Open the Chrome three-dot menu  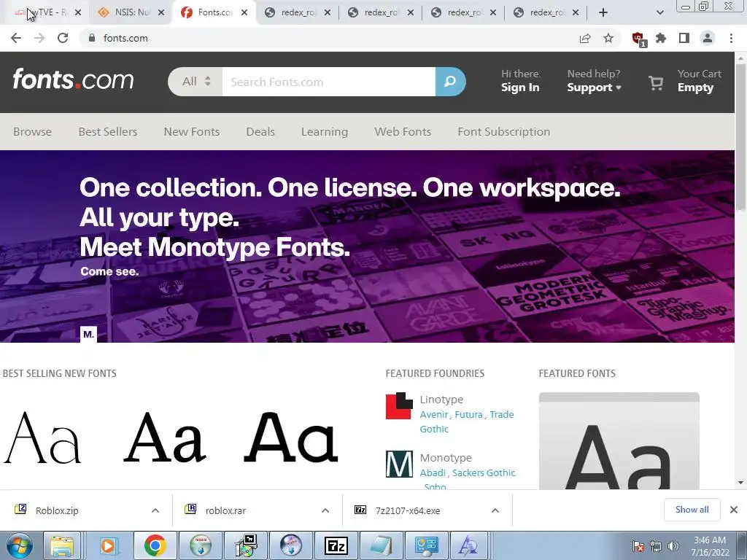[x=731, y=38]
